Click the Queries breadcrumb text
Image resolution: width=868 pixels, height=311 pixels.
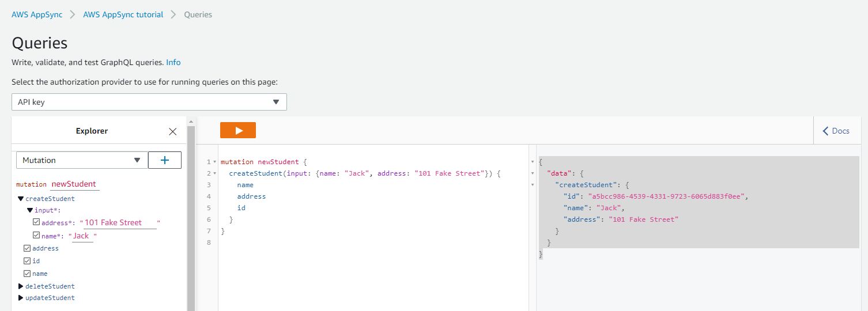point(198,14)
